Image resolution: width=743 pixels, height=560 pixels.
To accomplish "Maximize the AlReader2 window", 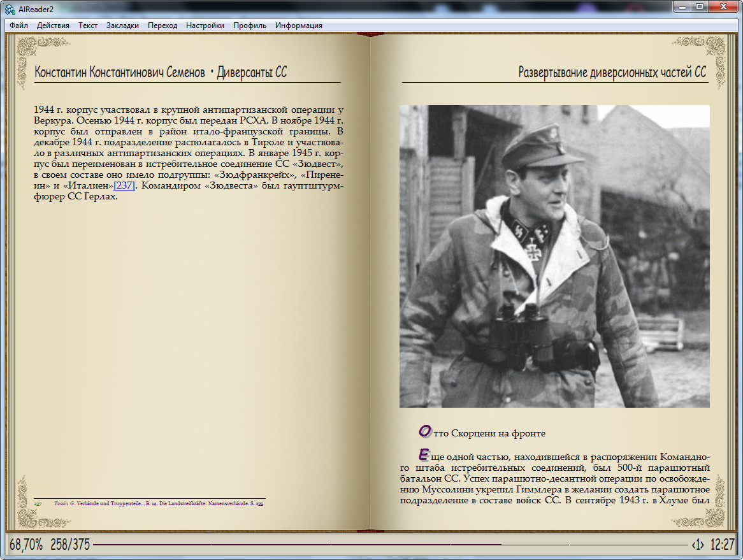I will coord(700,7).
